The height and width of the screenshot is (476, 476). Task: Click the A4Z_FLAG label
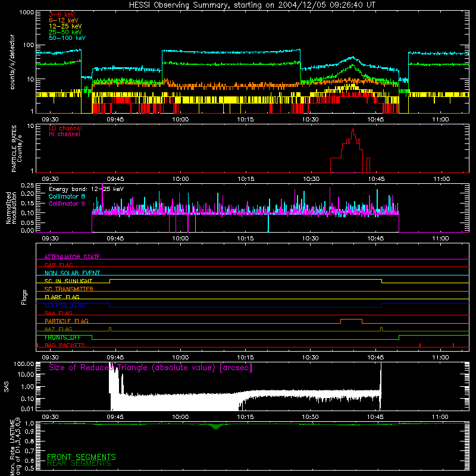coord(58,329)
